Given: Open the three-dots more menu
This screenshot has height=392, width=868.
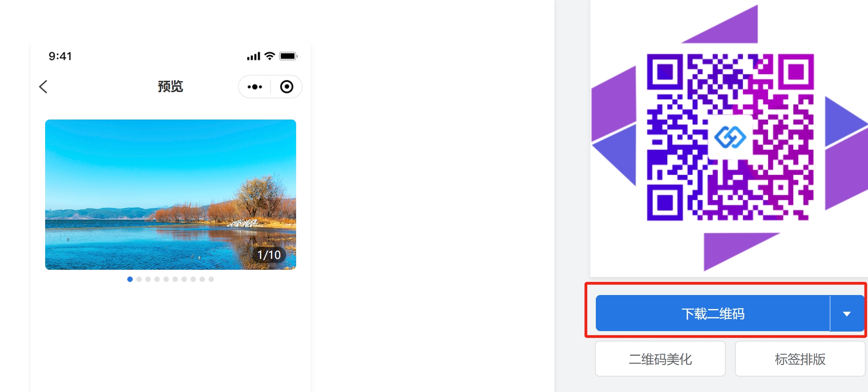Looking at the screenshot, I should click(255, 87).
